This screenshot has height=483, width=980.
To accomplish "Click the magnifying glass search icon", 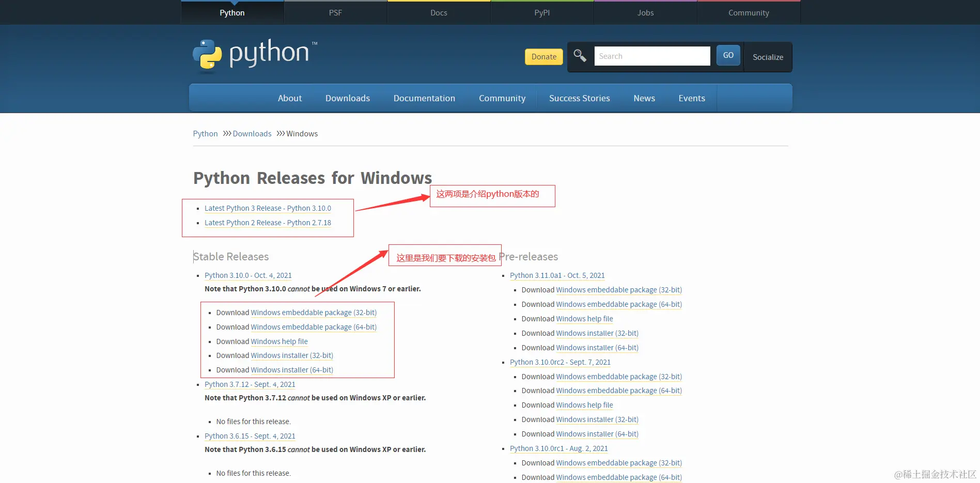I will pyautogui.click(x=580, y=56).
